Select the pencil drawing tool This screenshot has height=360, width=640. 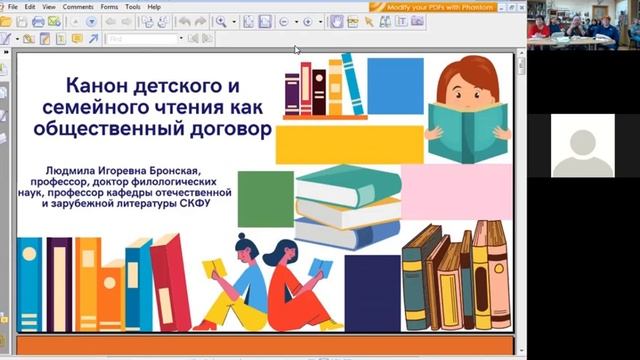pyautogui.click(x=6, y=39)
